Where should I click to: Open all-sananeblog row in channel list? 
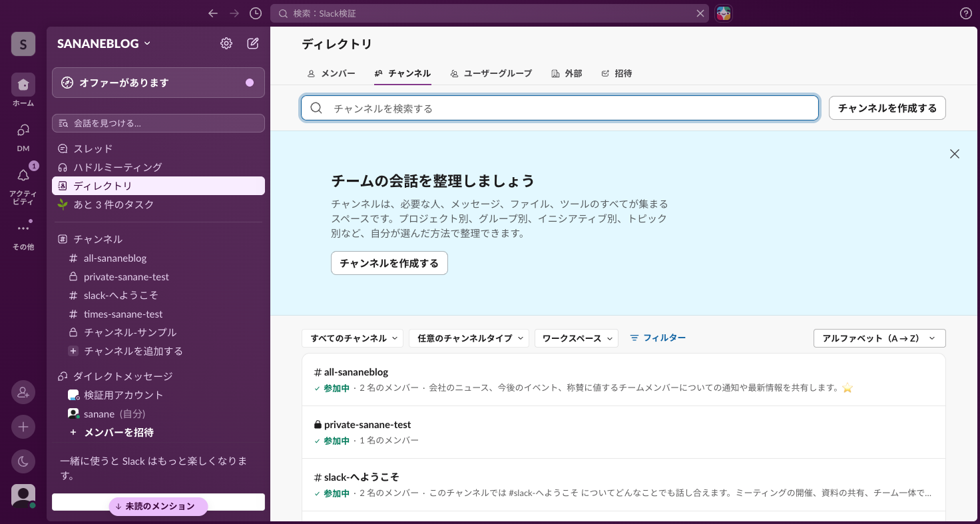click(x=624, y=380)
